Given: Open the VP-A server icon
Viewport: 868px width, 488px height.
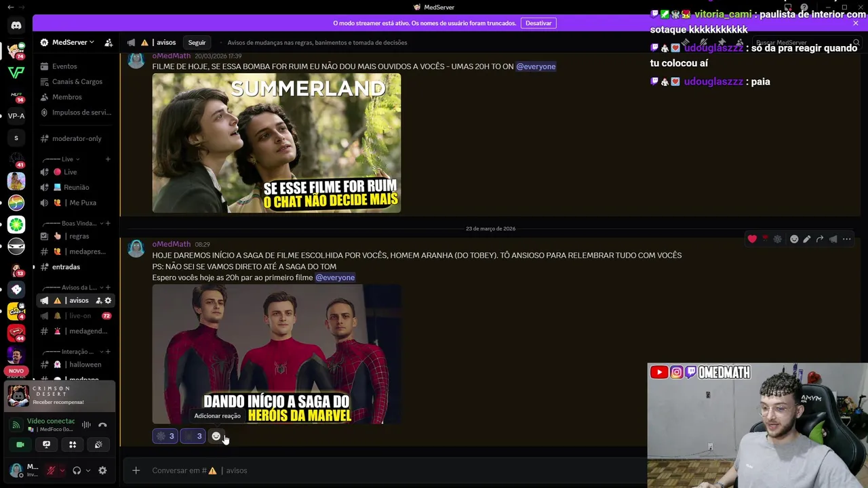Looking at the screenshot, I should coord(16,116).
